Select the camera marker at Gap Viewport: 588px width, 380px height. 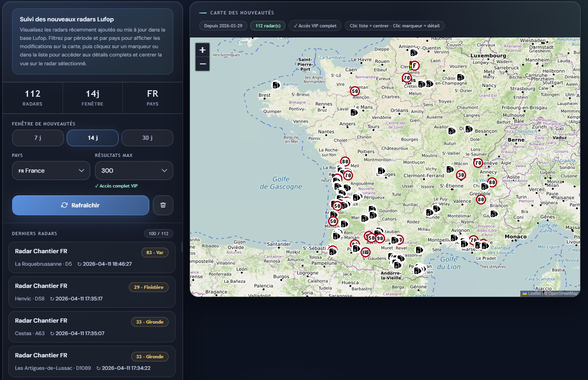click(493, 214)
